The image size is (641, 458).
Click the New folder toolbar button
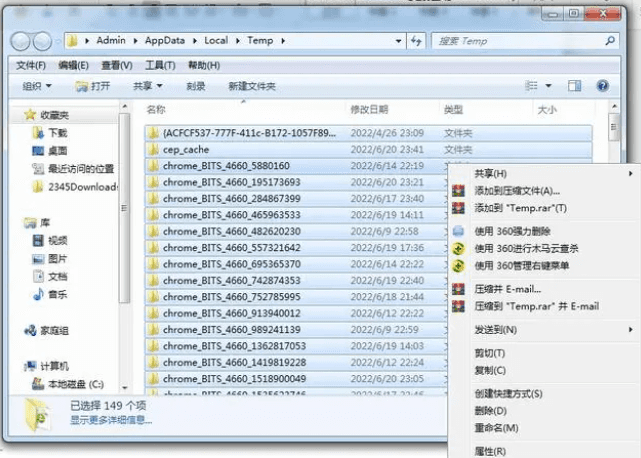tap(252, 86)
